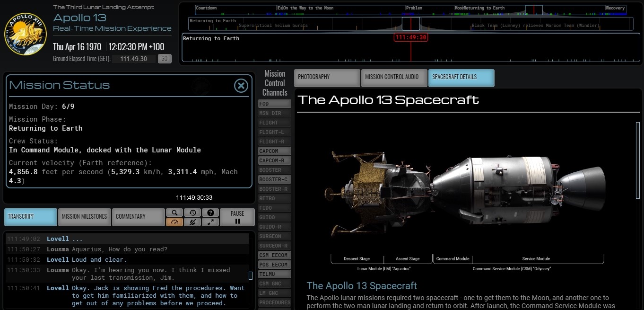Select the FOD mission control channel
This screenshot has height=310, width=644.
[275, 104]
